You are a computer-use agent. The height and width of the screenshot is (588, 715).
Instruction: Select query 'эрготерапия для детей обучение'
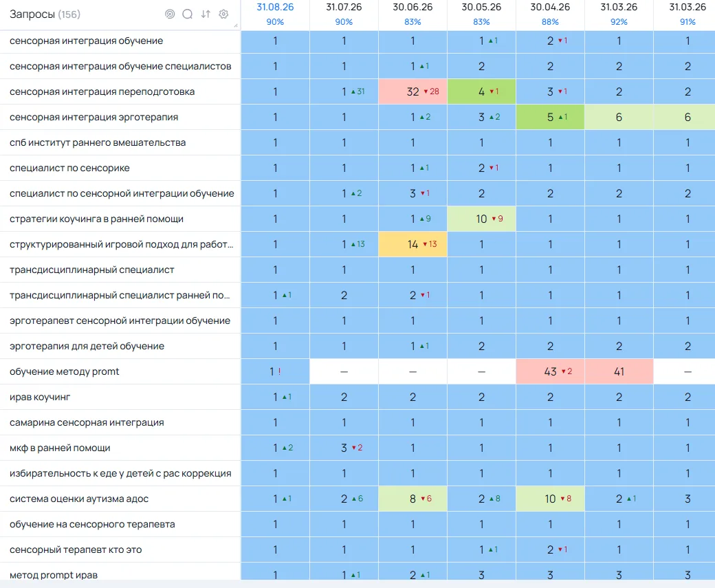click(87, 346)
